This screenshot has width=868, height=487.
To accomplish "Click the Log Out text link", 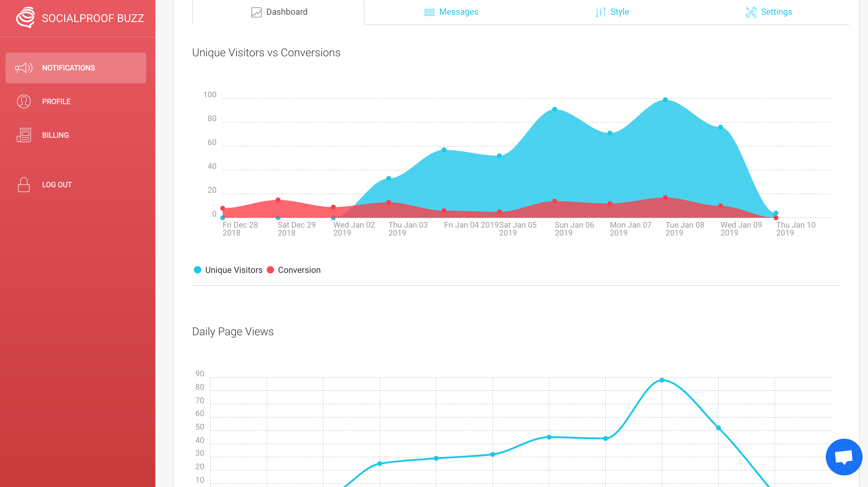I will (57, 185).
